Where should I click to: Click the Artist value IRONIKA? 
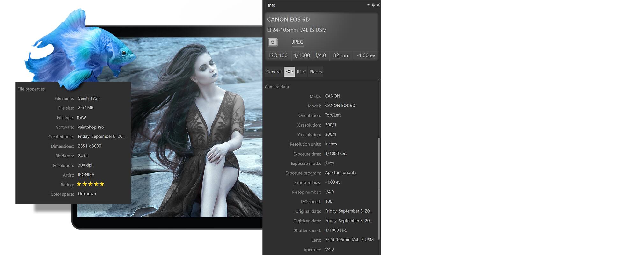pos(86,174)
